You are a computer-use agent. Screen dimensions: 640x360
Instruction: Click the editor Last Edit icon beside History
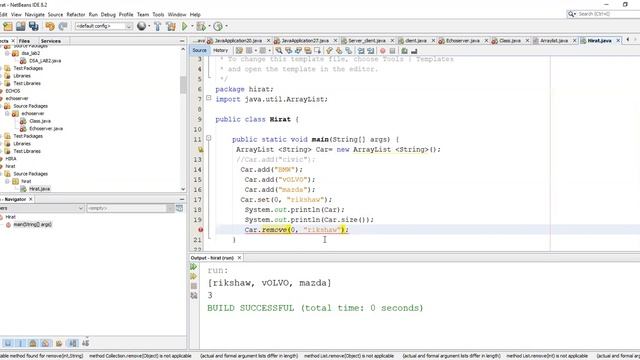point(239,51)
